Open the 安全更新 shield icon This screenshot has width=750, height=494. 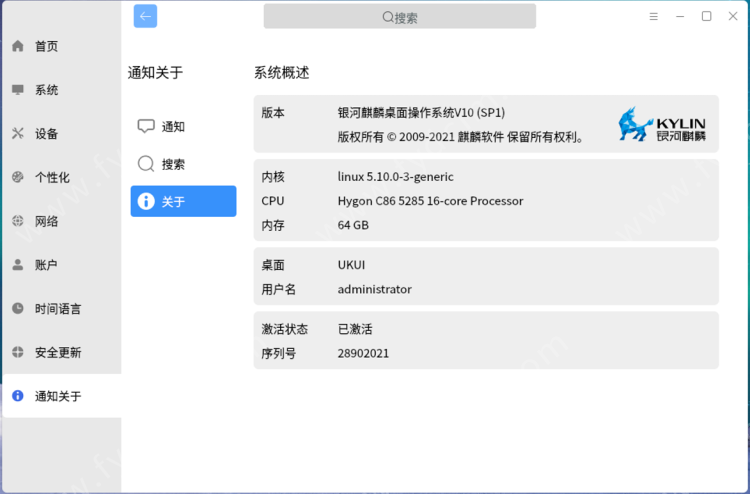pyautogui.click(x=18, y=352)
